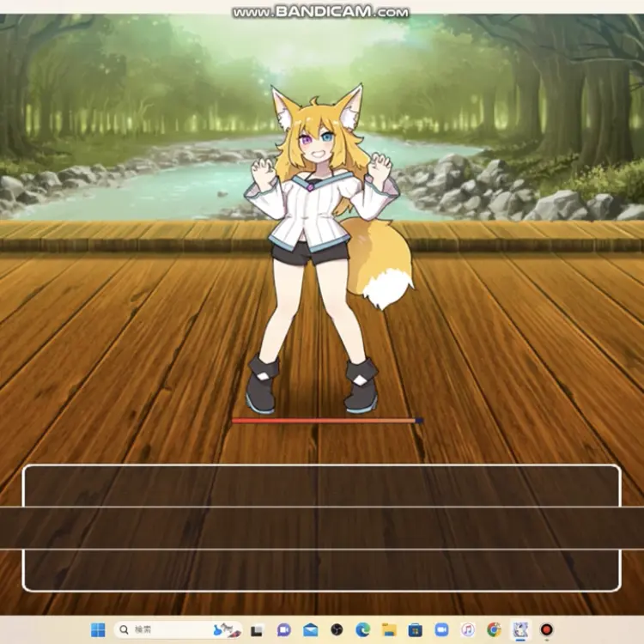Open Task View from the taskbar
Viewport: 644px width, 644px height.
pos(258,630)
